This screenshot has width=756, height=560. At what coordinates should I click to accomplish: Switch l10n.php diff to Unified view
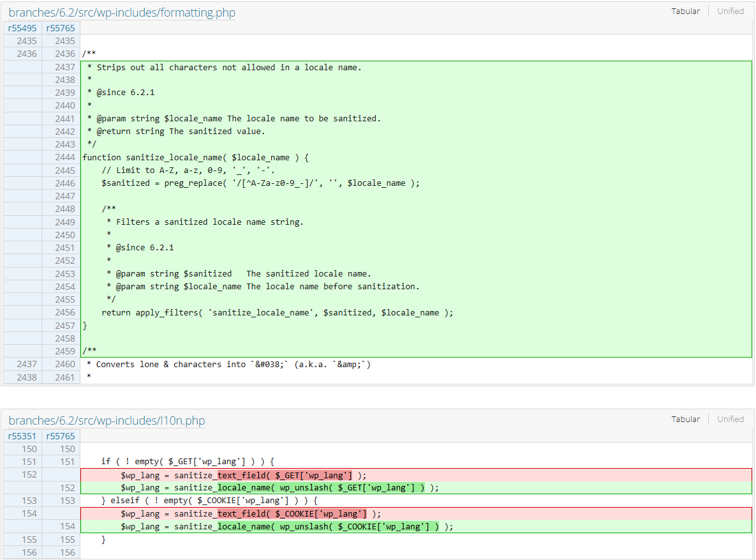pos(730,419)
